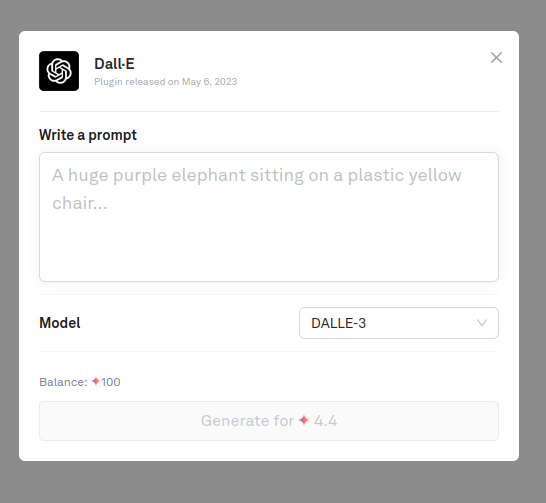The image size is (546, 503).
Task: Click the Dall·E plugin title
Action: [114, 64]
